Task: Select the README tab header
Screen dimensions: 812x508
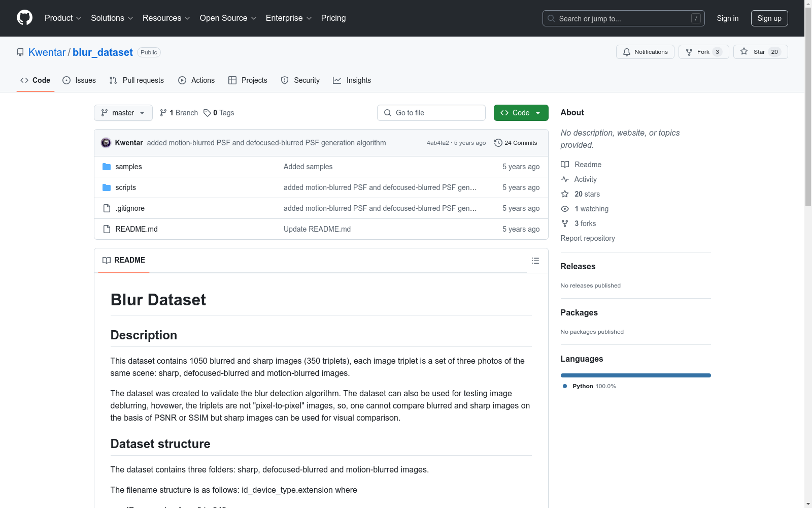Action: pos(124,260)
